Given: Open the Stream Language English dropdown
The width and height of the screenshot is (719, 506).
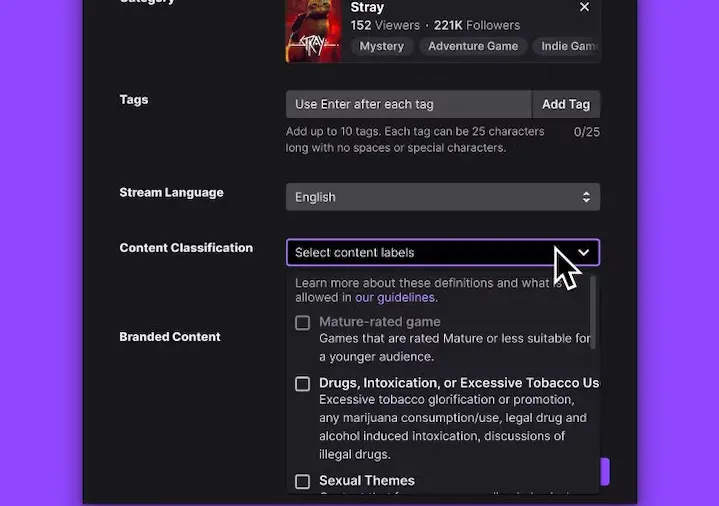Looking at the screenshot, I should pyautogui.click(x=442, y=197).
